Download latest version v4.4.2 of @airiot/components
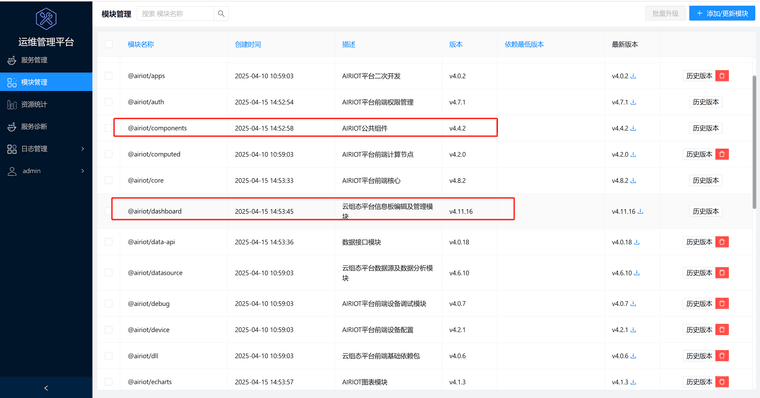The width and height of the screenshot is (760, 398). [633, 128]
